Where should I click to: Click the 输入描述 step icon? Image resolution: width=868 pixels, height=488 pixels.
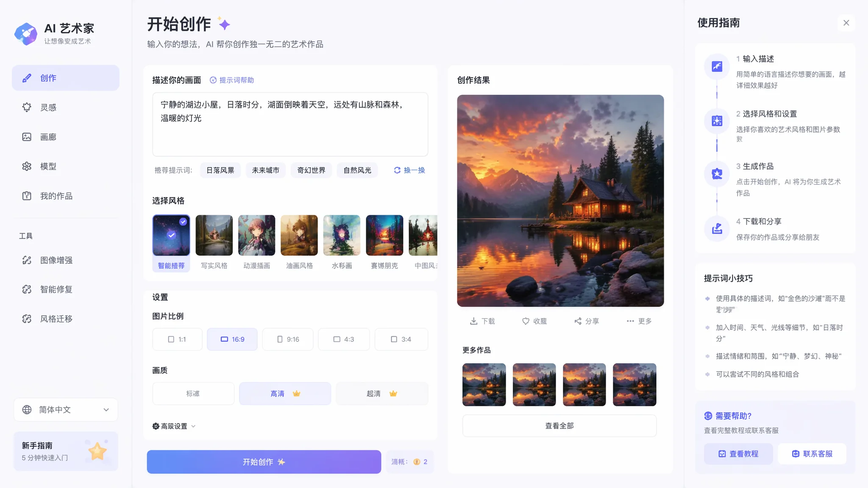click(717, 67)
